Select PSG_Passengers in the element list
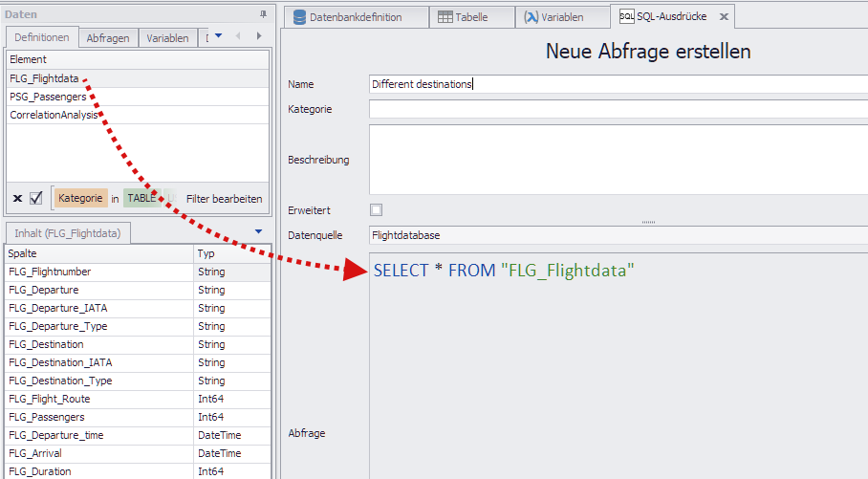The height and width of the screenshot is (479, 868). (x=138, y=97)
